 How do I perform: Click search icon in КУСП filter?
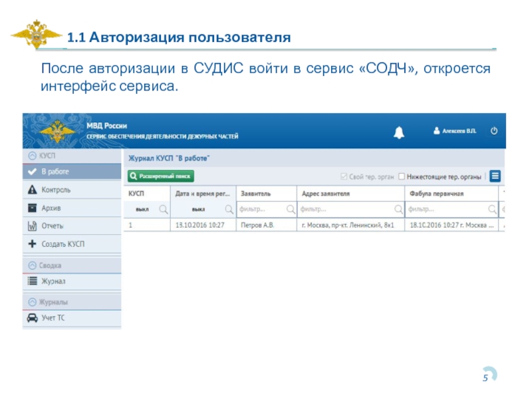pyautogui.click(x=163, y=209)
